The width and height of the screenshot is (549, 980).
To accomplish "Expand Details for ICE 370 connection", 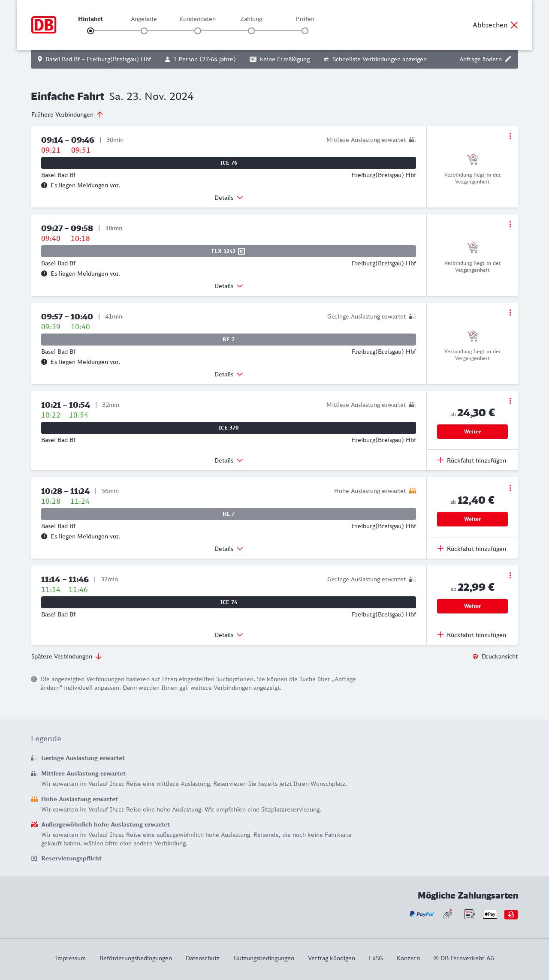I will (x=229, y=460).
